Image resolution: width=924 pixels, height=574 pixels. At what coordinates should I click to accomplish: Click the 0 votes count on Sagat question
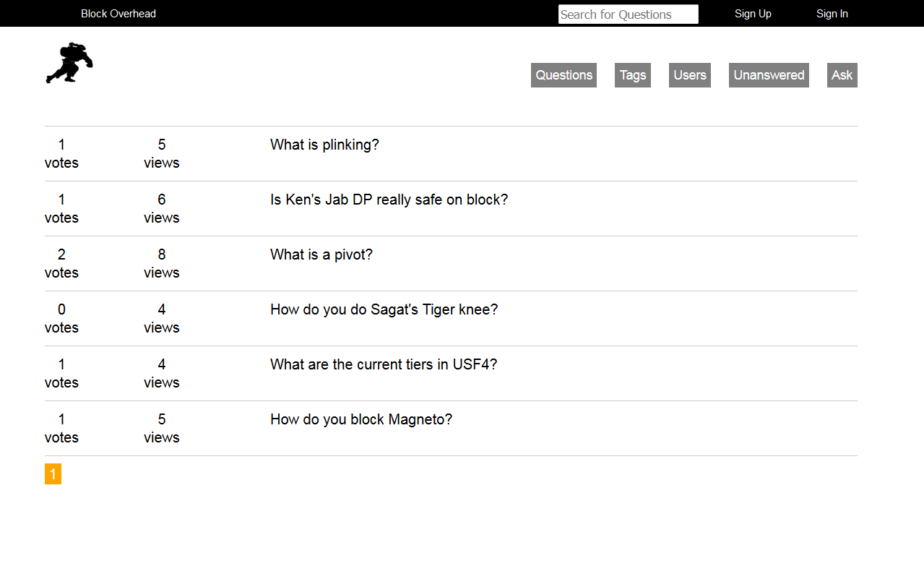pos(61,318)
